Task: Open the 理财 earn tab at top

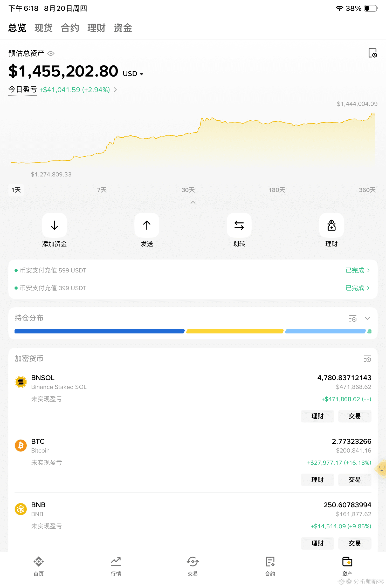Action: point(96,28)
